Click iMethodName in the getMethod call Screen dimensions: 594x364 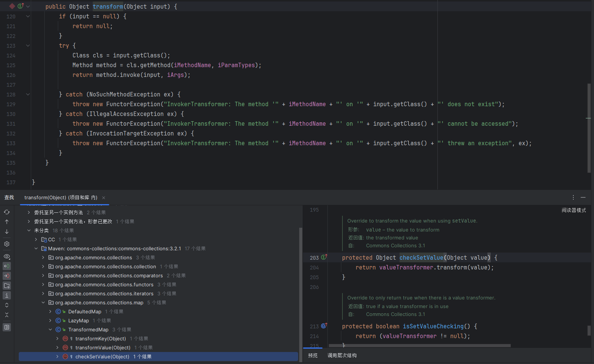192,65
